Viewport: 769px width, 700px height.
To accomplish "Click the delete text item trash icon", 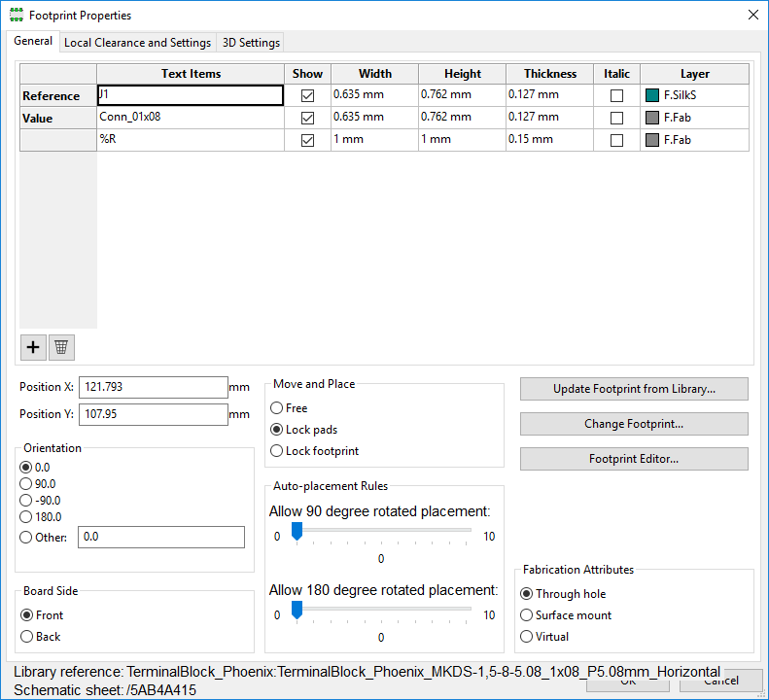I will pos(61,347).
